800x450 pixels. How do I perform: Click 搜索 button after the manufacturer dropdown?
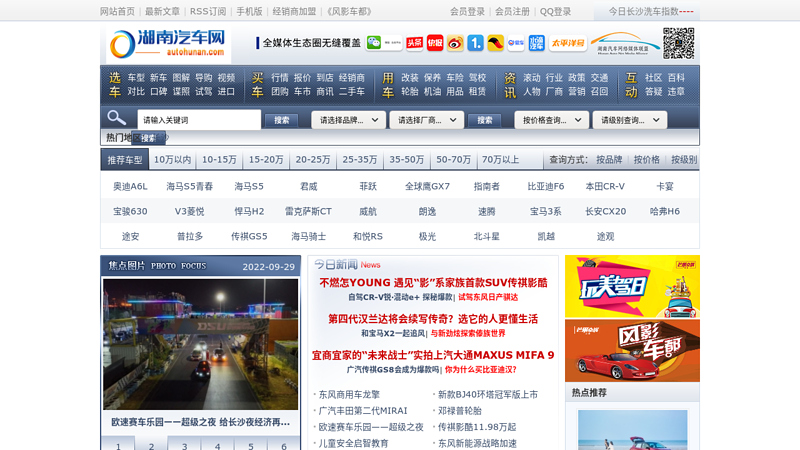click(485, 120)
